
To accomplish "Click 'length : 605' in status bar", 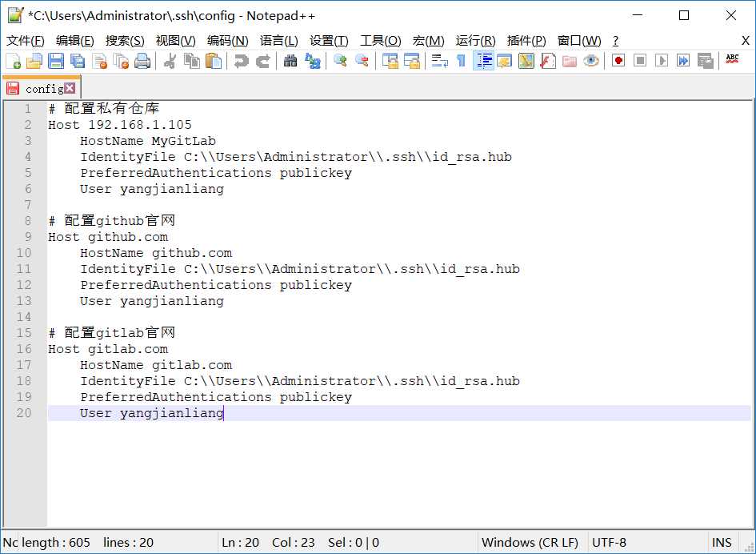I will 56,543.
